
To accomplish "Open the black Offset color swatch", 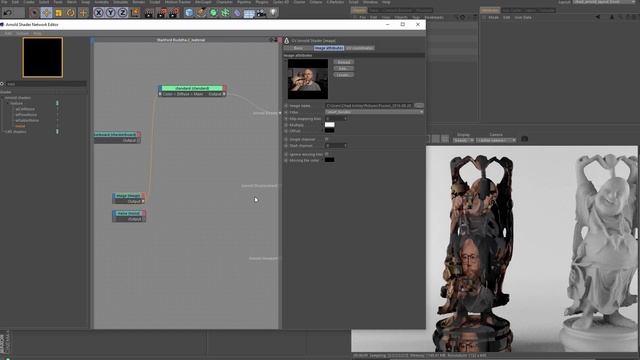I will pos(329,130).
